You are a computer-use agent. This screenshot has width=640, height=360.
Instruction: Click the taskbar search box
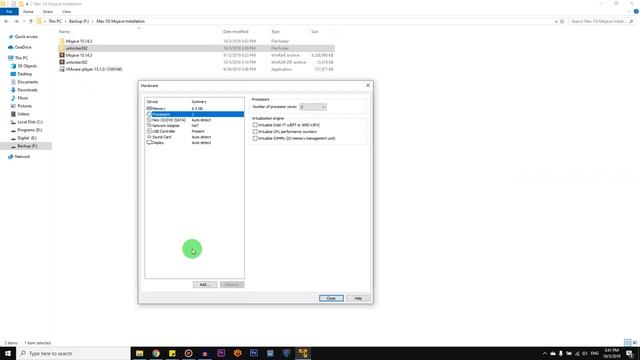[x=73, y=353]
